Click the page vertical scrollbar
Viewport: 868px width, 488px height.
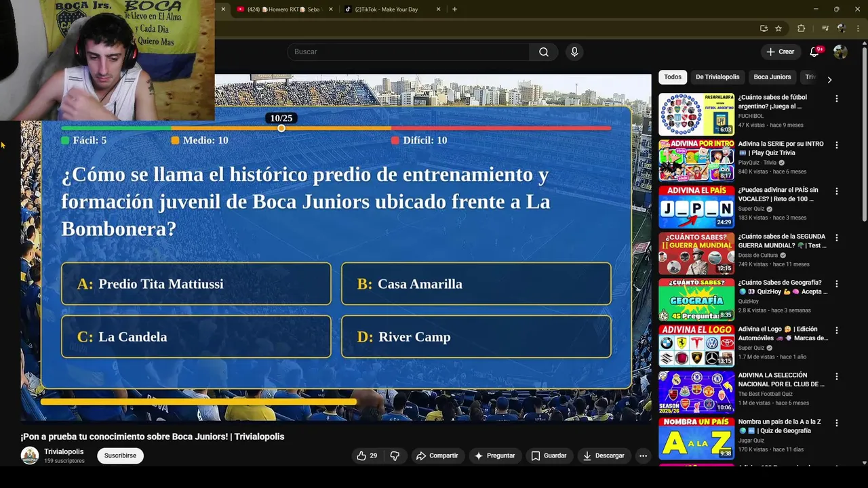[865, 136]
